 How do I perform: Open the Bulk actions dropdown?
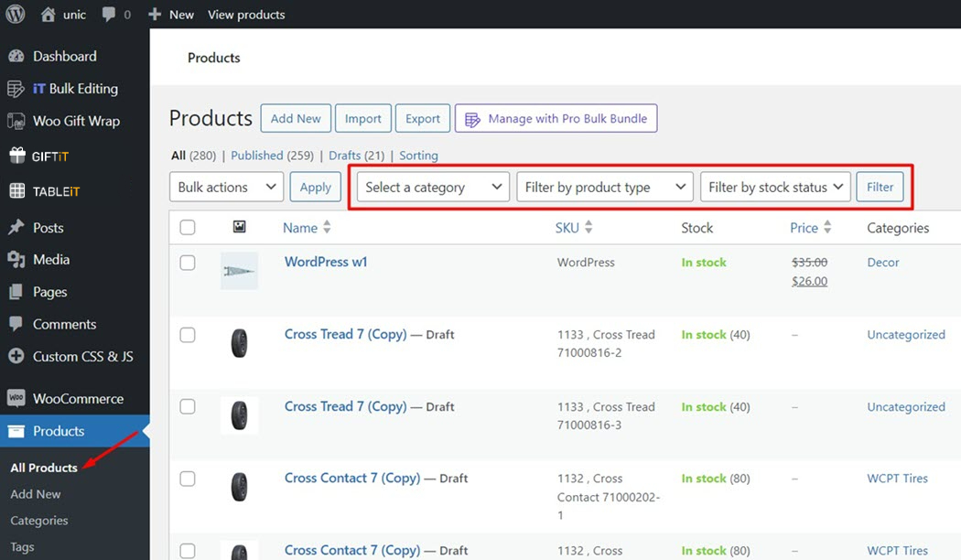[225, 187]
